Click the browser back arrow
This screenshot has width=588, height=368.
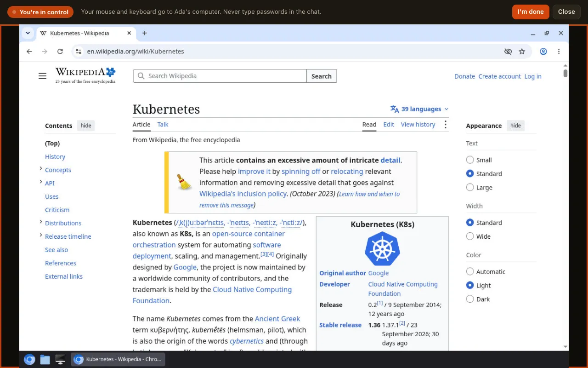29,52
